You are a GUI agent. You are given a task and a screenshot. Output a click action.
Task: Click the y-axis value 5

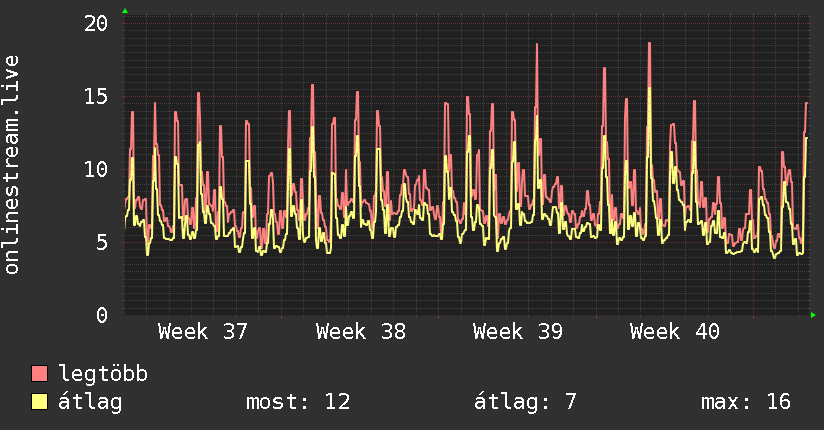pyautogui.click(x=102, y=242)
